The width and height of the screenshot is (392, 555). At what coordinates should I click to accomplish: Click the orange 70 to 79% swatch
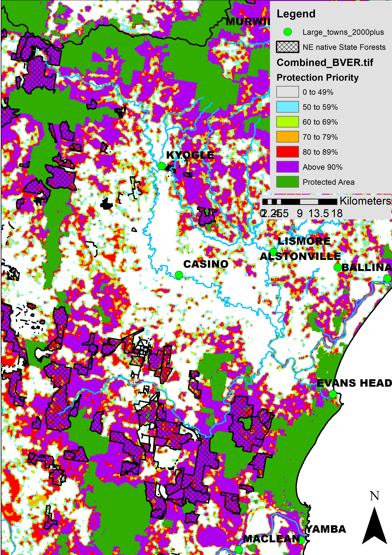pyautogui.click(x=287, y=137)
